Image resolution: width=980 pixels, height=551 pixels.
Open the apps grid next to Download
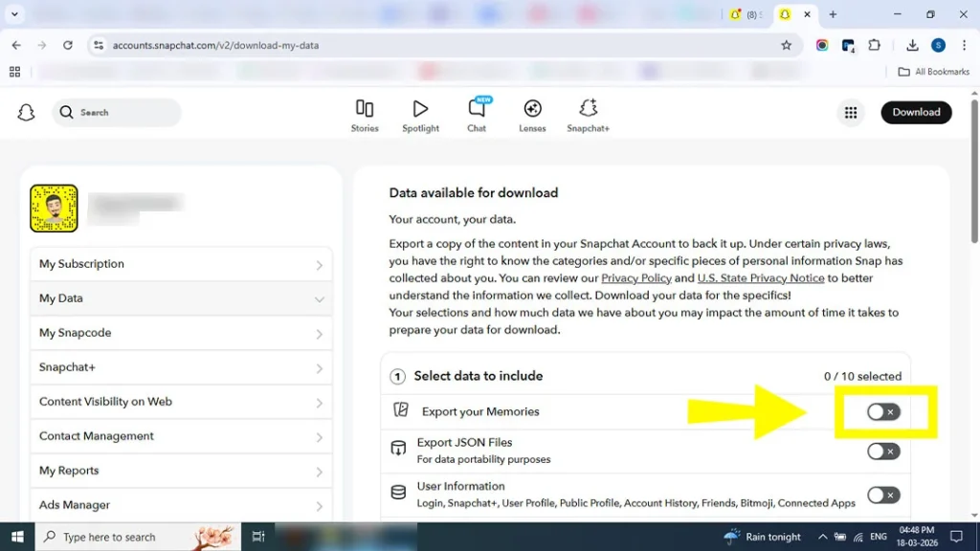click(x=851, y=112)
